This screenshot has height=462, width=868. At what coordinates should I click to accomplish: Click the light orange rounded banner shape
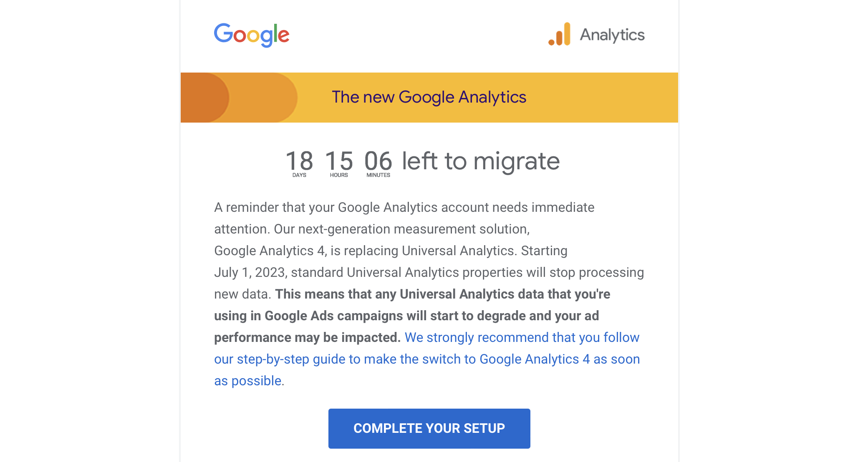tap(264, 98)
